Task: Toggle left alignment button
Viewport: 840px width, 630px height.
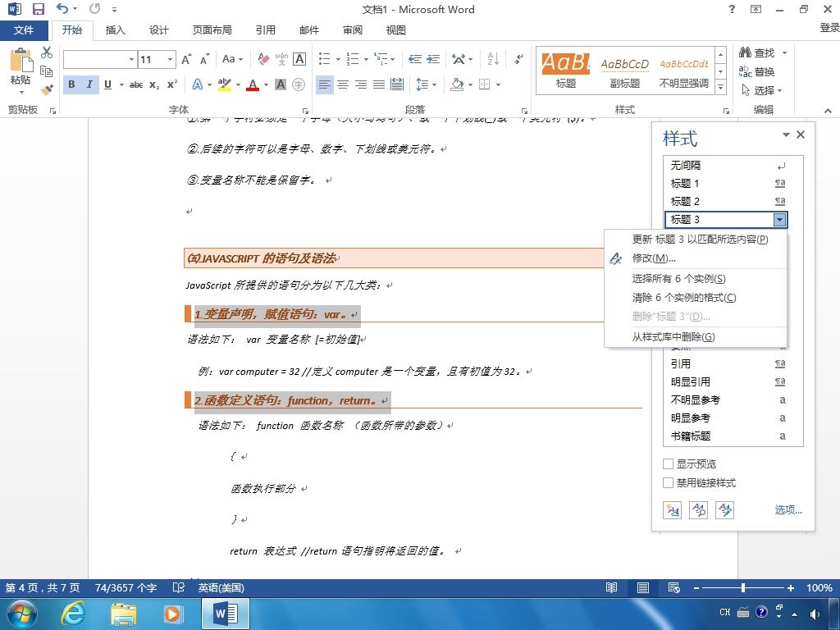Action: coord(325,84)
